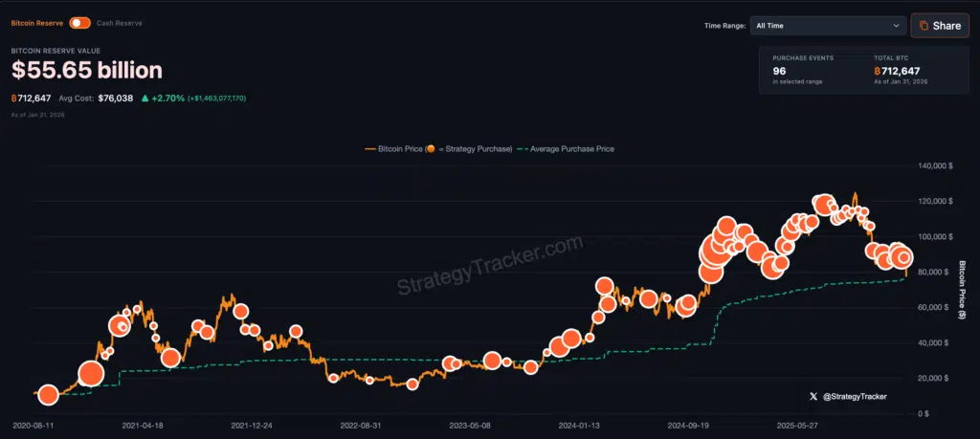Open the Time Range dropdown
The width and height of the screenshot is (980, 439).
click(x=828, y=26)
